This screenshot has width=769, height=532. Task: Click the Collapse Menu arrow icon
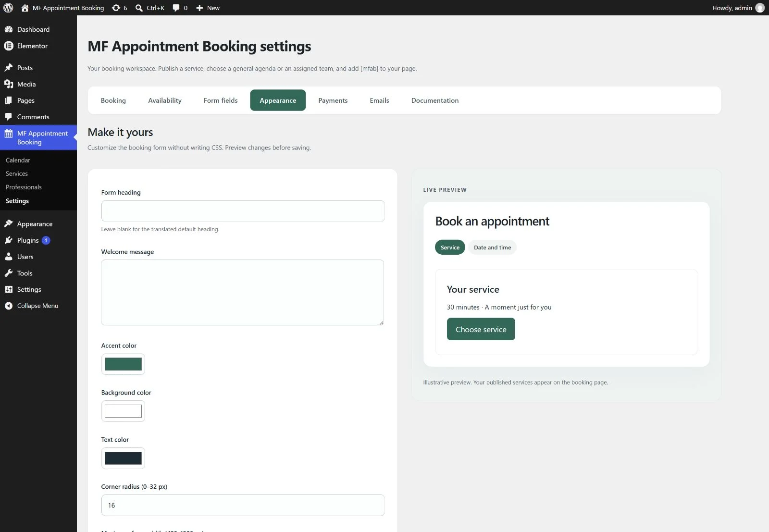pyautogui.click(x=9, y=306)
